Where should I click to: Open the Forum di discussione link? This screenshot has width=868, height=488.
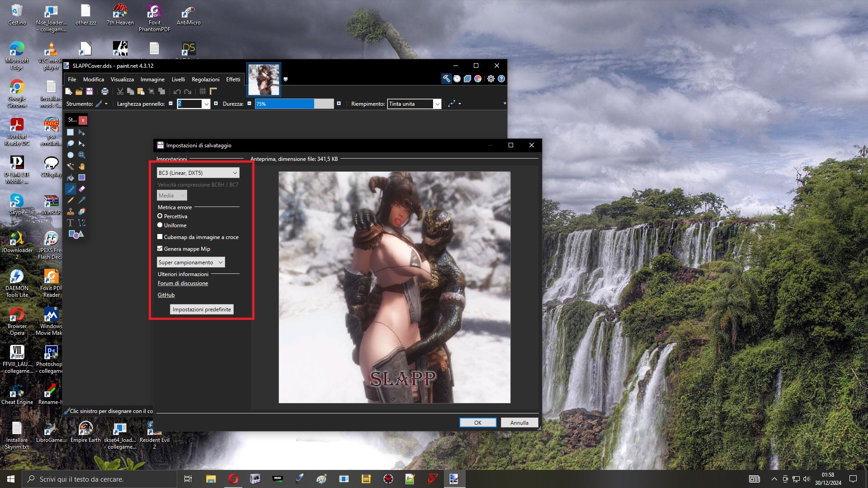click(x=183, y=283)
